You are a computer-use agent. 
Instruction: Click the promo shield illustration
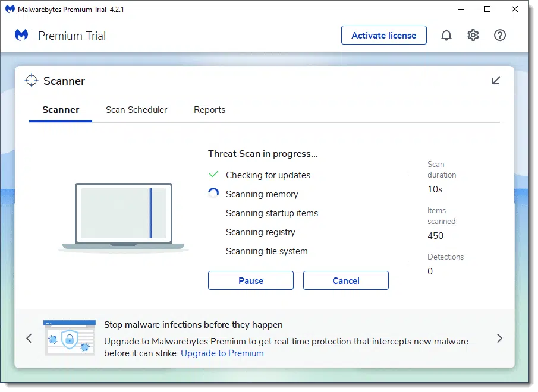[70, 338]
